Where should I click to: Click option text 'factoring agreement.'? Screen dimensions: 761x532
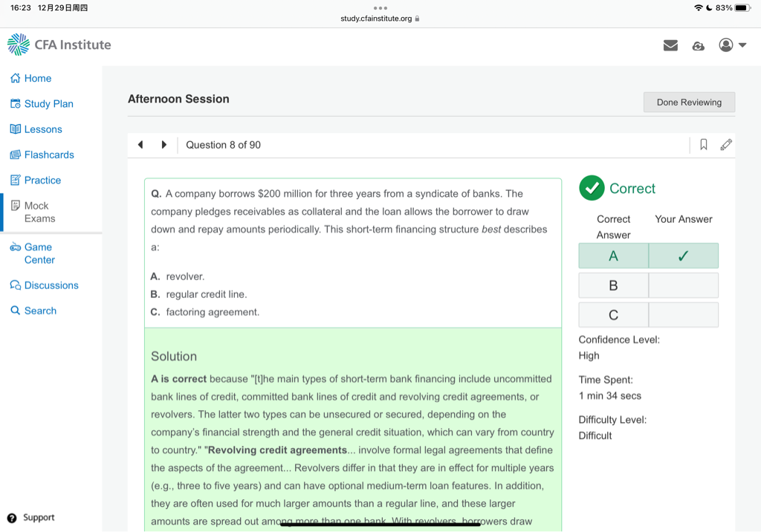[213, 312]
